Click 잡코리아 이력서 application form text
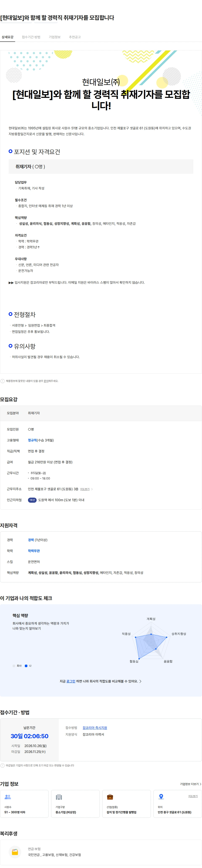The height and width of the screenshot is (868, 202). (x=93, y=735)
